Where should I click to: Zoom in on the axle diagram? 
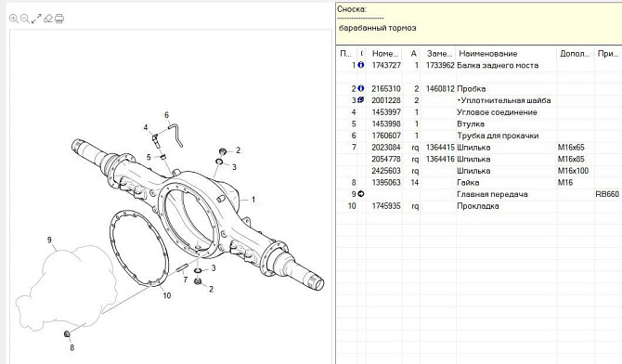(14, 19)
